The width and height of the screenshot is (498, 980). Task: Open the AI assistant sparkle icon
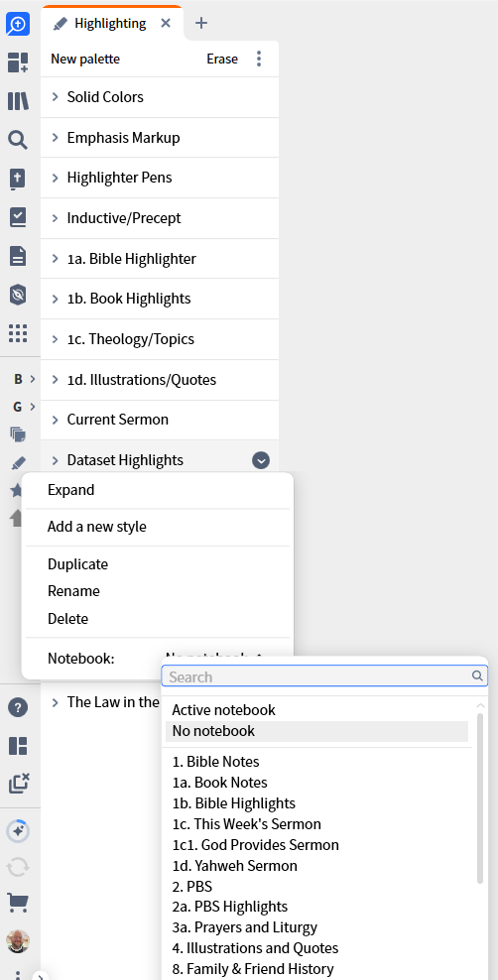point(18,831)
